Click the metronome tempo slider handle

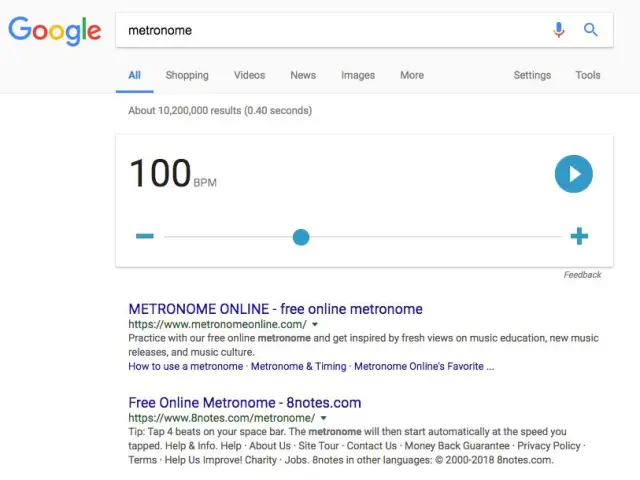(x=301, y=237)
